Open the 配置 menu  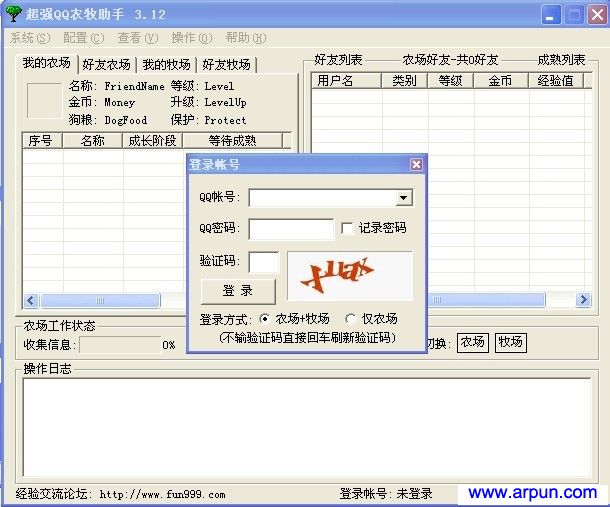coord(83,38)
